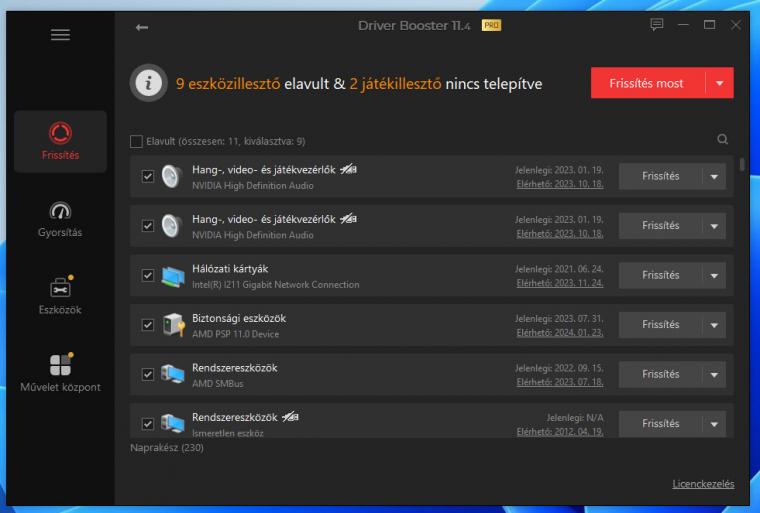The width and height of the screenshot is (760, 513).
Task: Click the driver list scrollbar thumb
Action: coord(742,164)
